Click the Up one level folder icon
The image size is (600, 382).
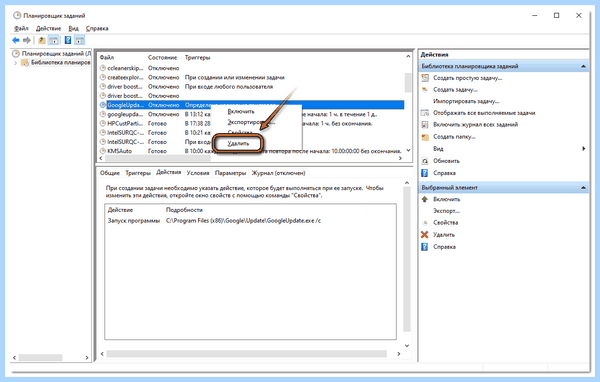(x=42, y=40)
